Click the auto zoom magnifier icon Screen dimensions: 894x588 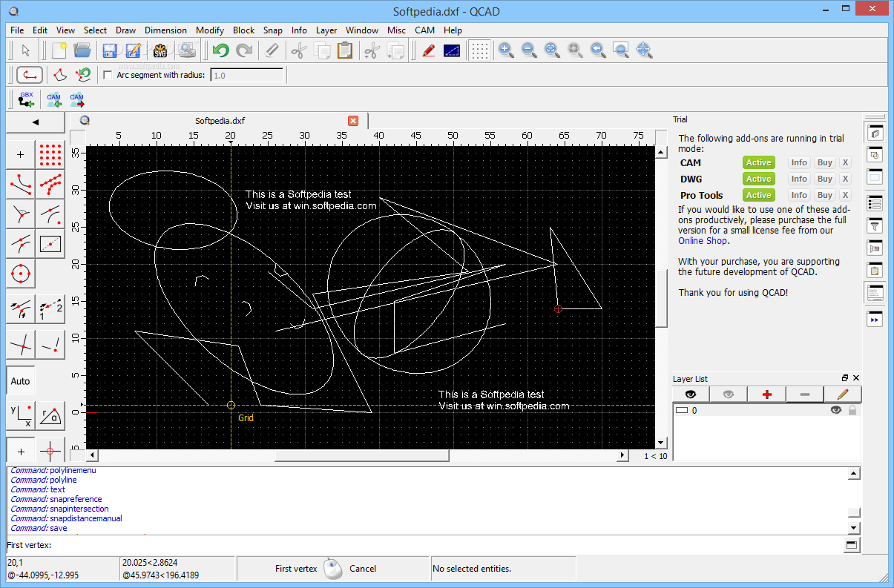coord(552,50)
